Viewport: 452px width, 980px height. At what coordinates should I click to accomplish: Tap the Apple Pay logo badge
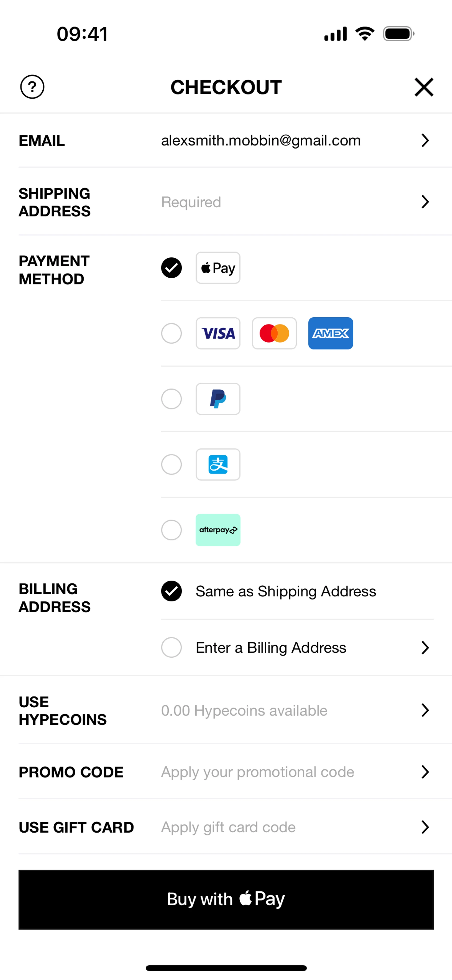point(218,268)
